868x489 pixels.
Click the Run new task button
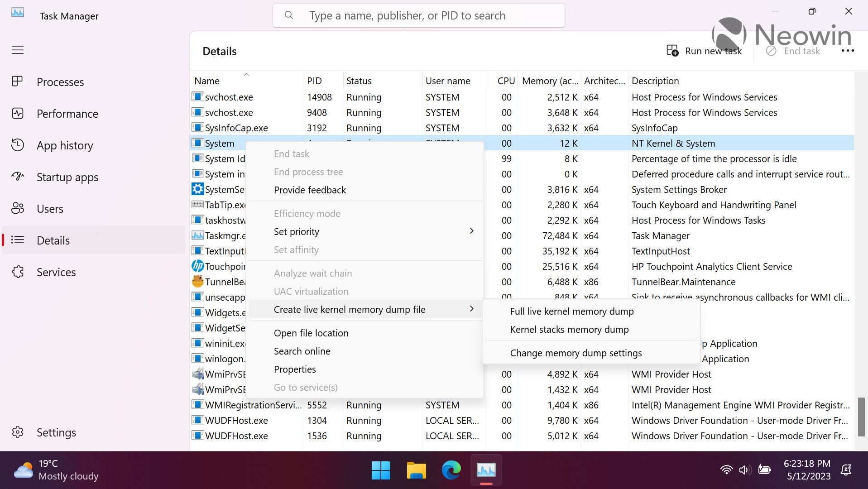[x=704, y=51]
